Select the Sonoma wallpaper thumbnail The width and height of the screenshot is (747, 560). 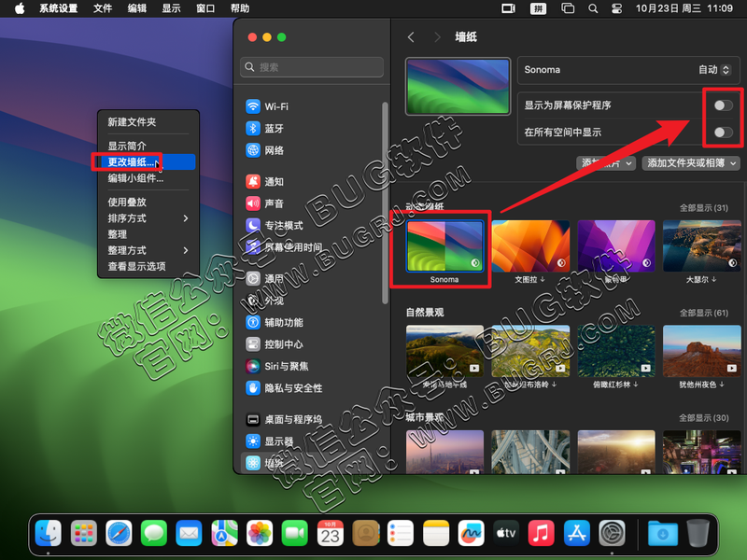(x=444, y=246)
